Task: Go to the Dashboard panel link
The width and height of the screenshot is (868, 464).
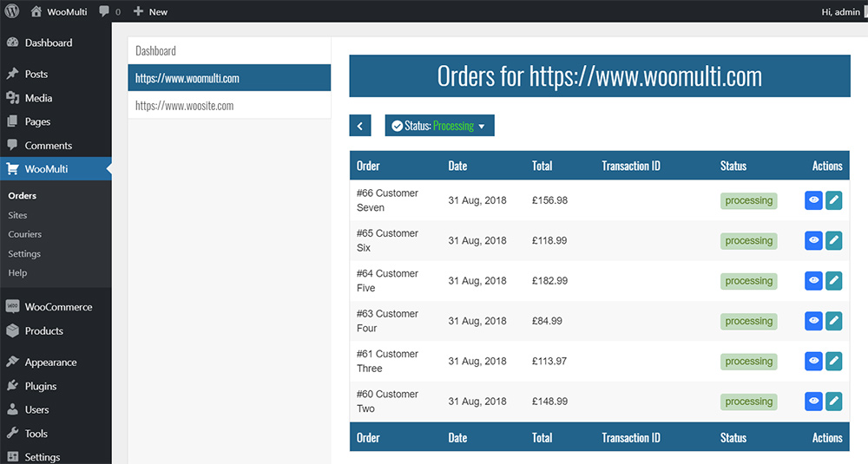Action: (155, 51)
